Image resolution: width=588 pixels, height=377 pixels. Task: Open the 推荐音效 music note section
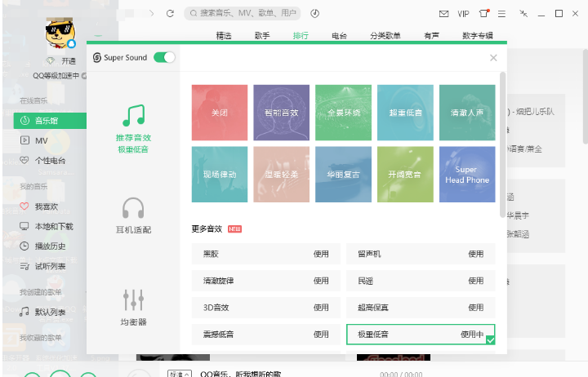click(x=133, y=129)
